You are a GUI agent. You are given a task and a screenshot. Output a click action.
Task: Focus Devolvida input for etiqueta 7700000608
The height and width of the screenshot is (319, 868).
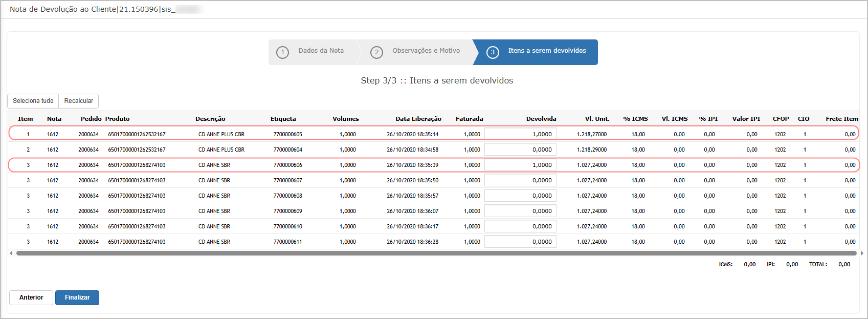tap(520, 196)
